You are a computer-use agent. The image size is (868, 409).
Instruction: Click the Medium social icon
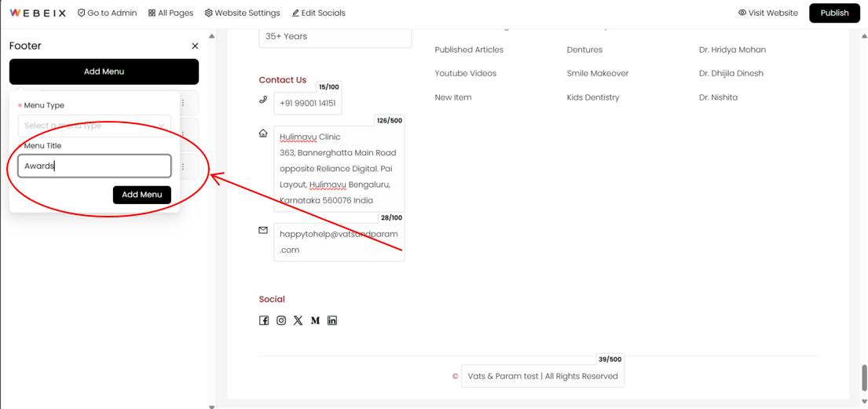click(316, 320)
